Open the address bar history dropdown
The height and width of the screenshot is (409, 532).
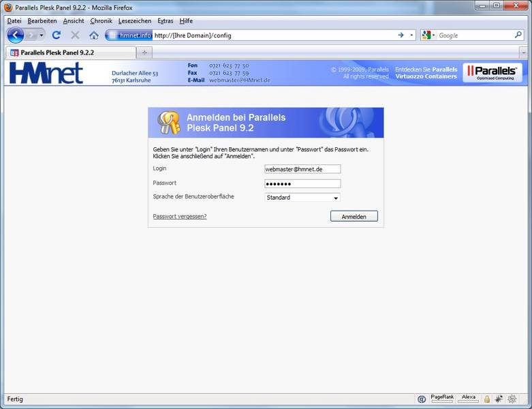coord(411,35)
